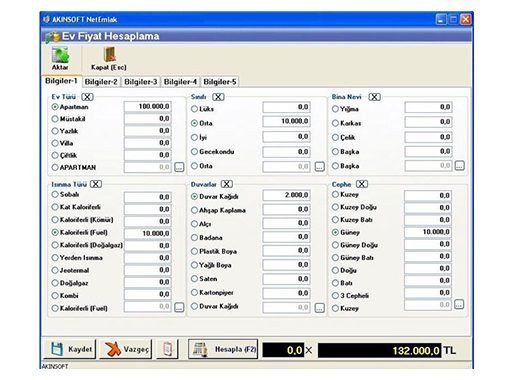Click the Duvar Kağıdı price field 2.000,0
The height and width of the screenshot is (380, 510).
(x=287, y=195)
